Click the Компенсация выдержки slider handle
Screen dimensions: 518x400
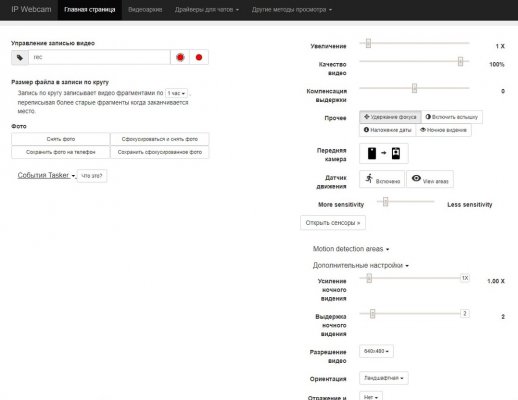pos(414,88)
